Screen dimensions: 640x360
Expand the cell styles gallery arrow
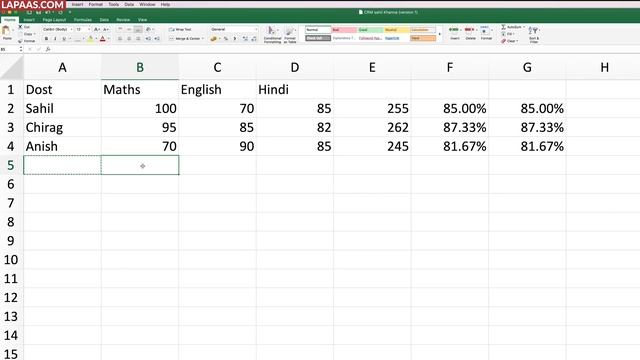click(439, 34)
